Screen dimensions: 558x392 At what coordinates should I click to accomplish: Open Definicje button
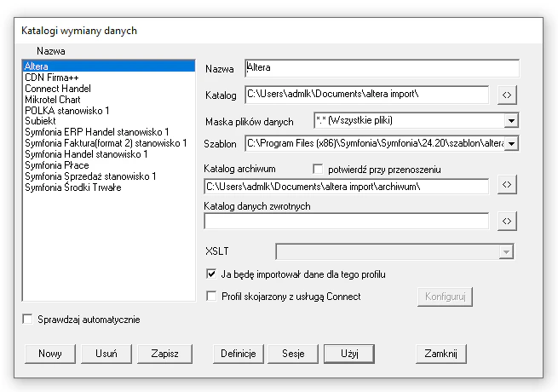(x=239, y=354)
